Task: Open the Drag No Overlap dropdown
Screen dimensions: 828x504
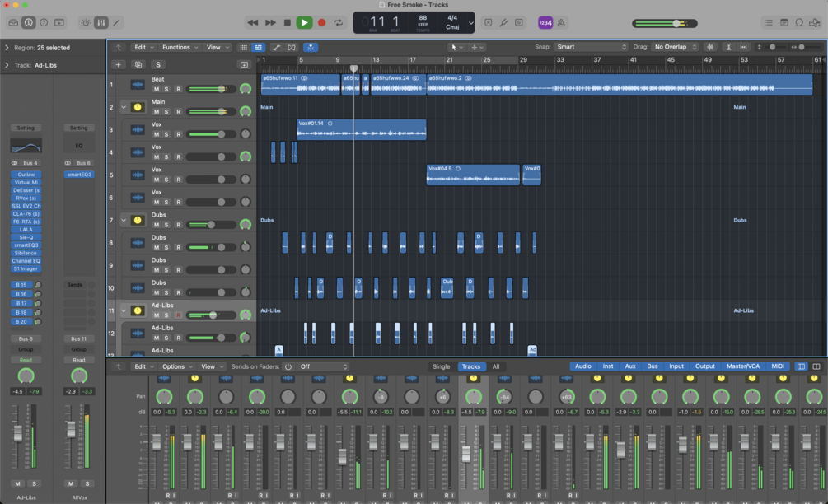Action: 676,47
